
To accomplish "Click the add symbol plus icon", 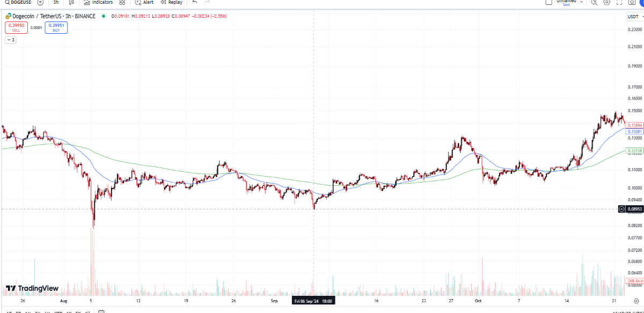I will [x=40, y=2].
